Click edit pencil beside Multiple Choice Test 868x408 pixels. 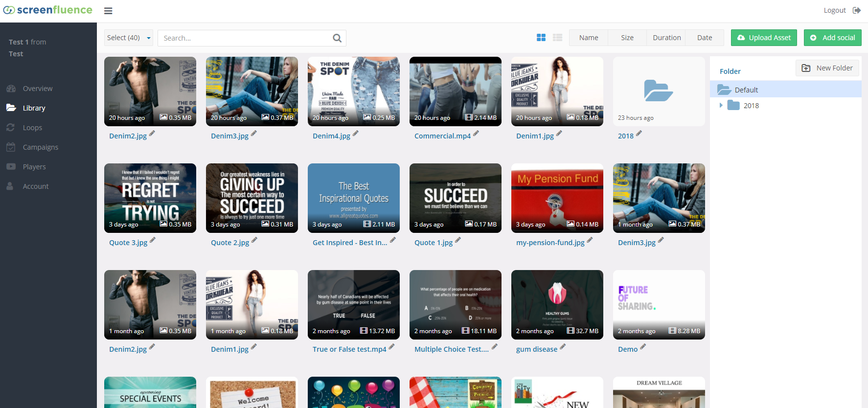pos(495,347)
